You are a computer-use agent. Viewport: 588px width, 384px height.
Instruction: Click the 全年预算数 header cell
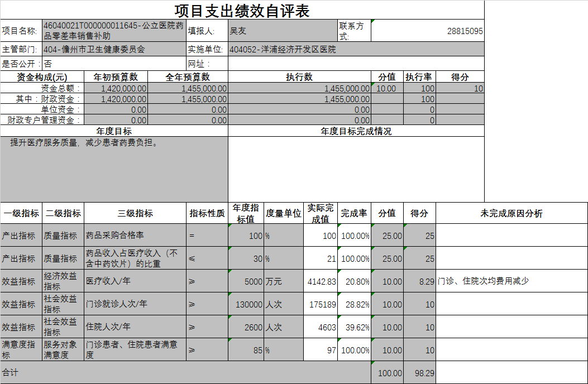click(188, 77)
